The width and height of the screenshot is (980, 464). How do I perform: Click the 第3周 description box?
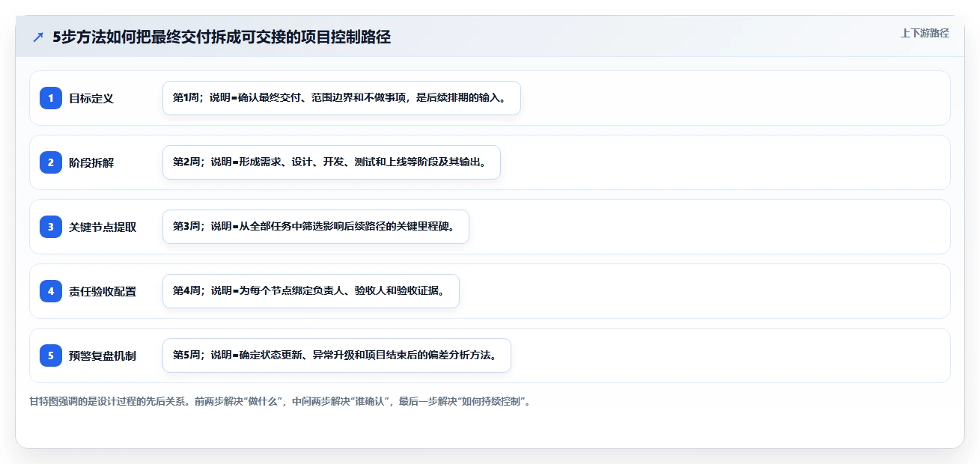tap(315, 227)
